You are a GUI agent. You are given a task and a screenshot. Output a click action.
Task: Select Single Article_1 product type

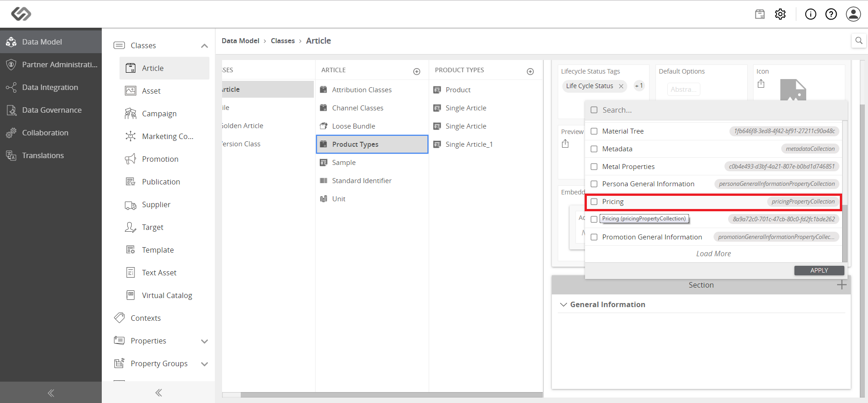[486, 144]
